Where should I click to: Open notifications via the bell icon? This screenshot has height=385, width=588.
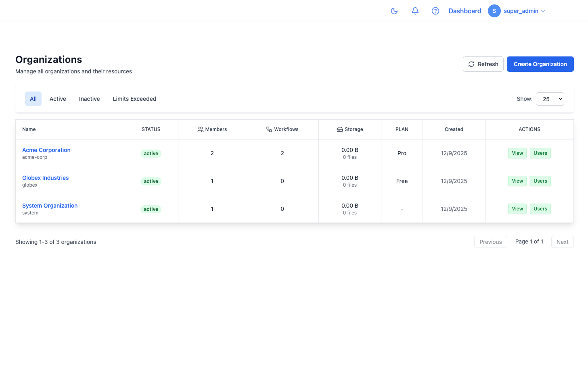[415, 11]
